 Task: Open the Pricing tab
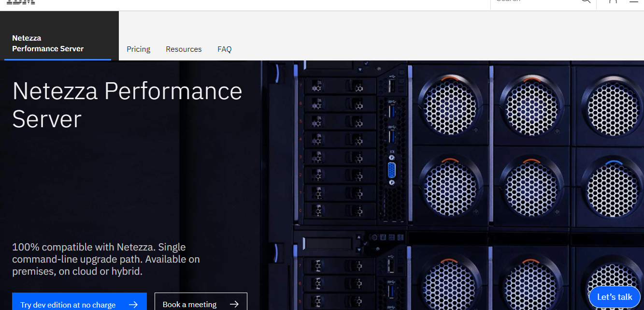pyautogui.click(x=138, y=49)
